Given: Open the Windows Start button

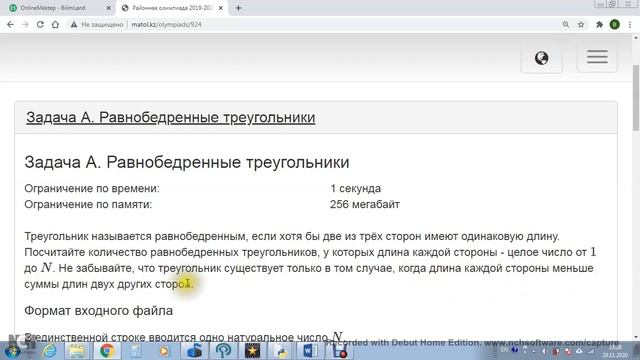Looking at the screenshot, I should pyautogui.click(x=12, y=351).
